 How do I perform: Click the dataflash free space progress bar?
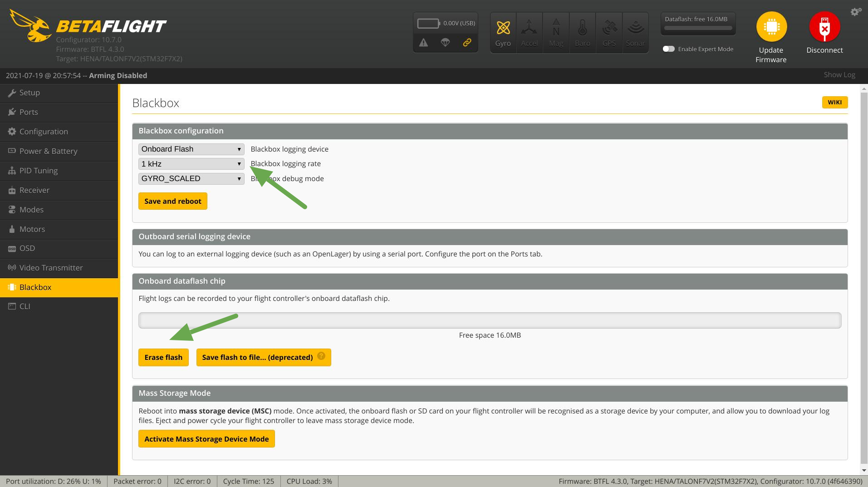490,320
